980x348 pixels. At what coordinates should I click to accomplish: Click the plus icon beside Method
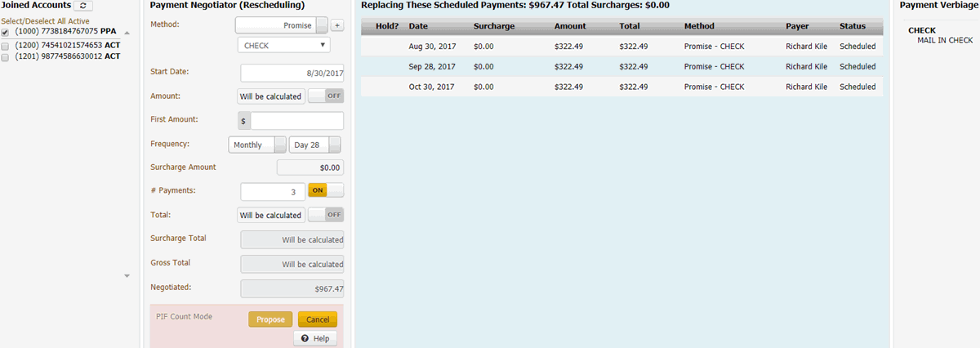(x=338, y=25)
